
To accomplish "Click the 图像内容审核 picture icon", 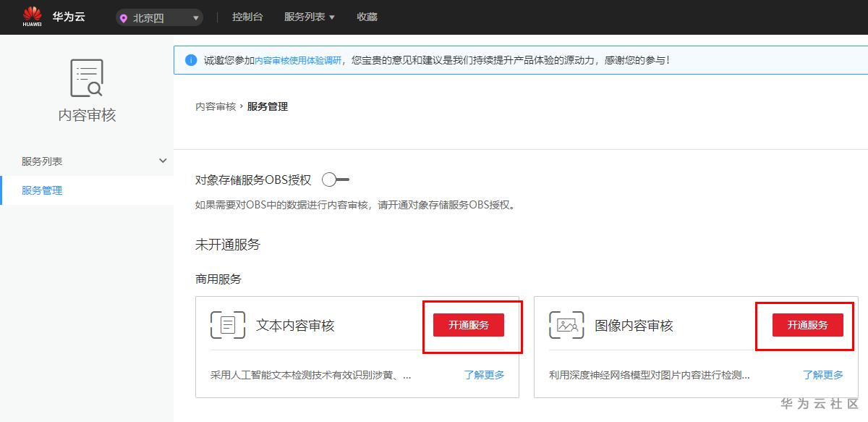I will coord(566,324).
